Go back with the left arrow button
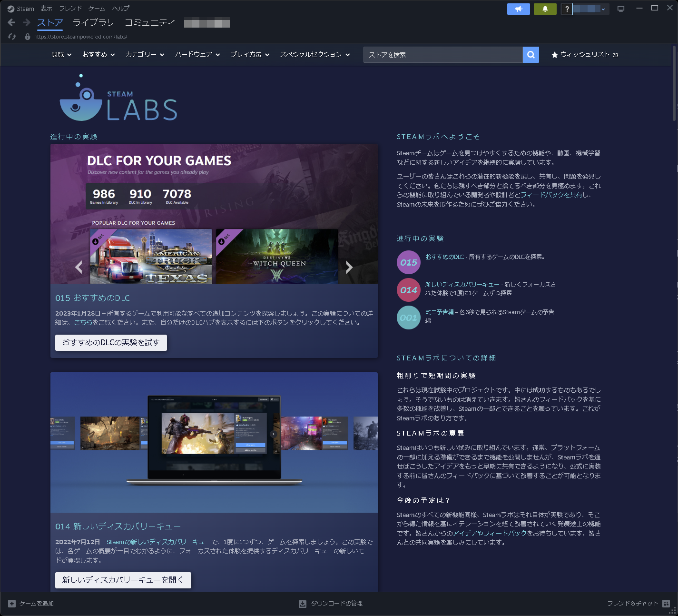 pyautogui.click(x=12, y=22)
